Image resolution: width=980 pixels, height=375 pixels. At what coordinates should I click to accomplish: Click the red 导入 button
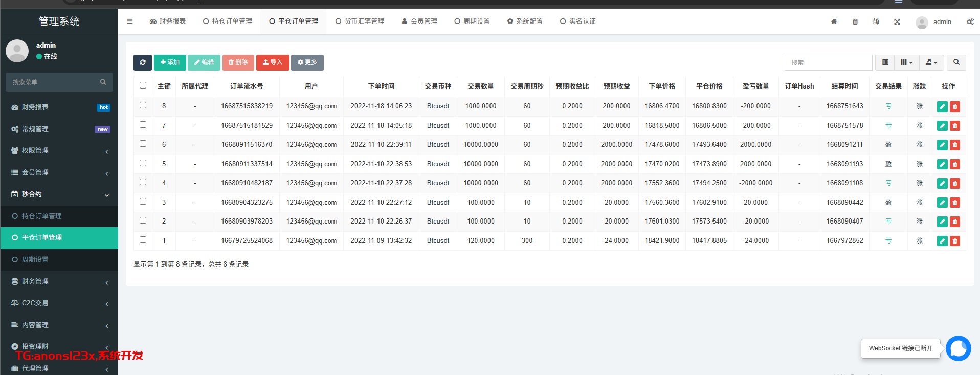[273, 62]
